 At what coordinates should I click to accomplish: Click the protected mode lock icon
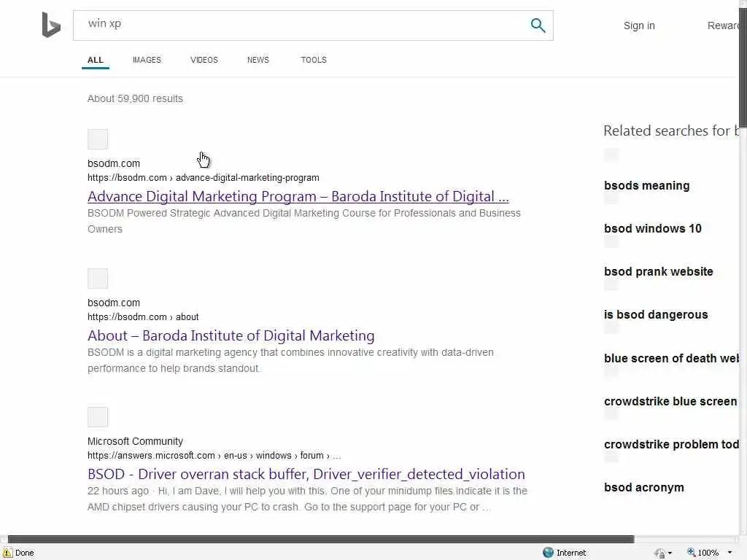click(659, 553)
